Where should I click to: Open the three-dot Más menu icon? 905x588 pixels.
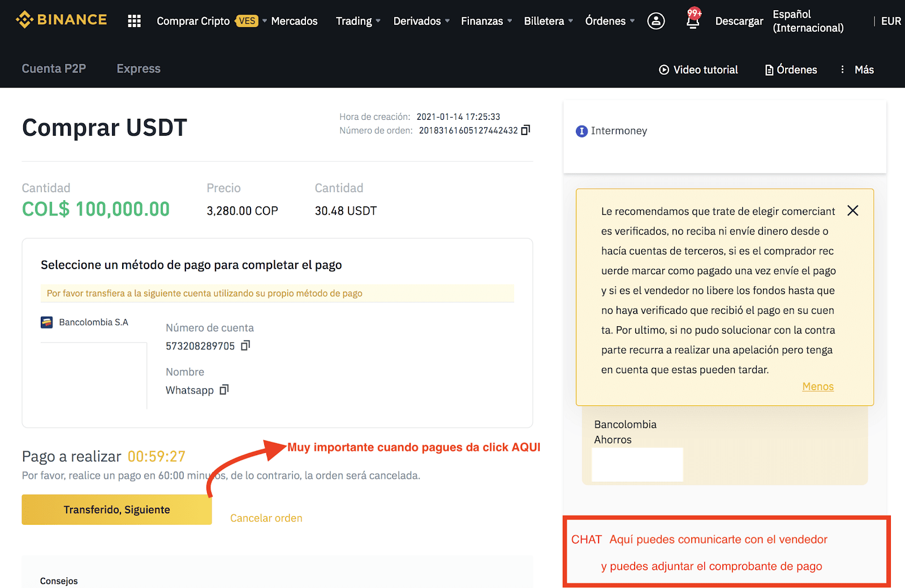tap(843, 70)
